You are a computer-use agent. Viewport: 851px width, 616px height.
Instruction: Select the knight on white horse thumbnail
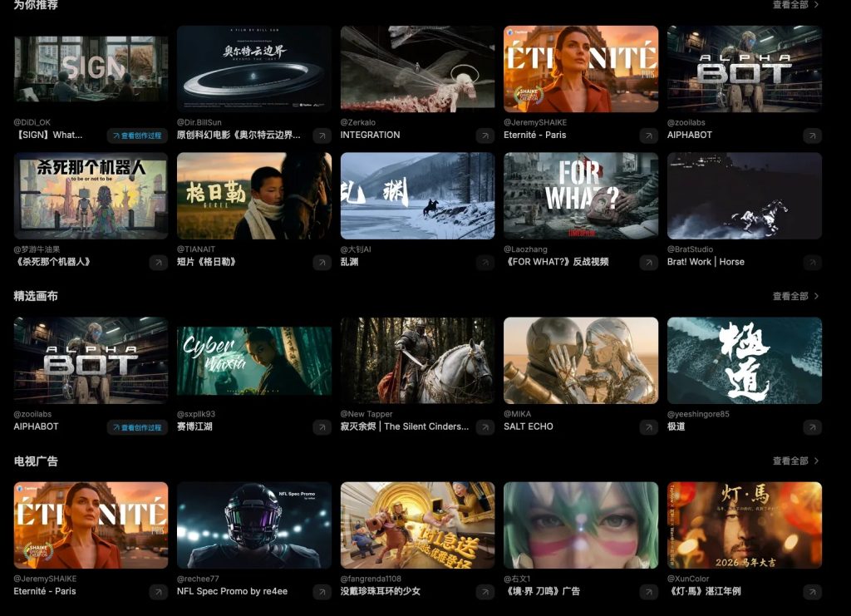click(x=417, y=361)
